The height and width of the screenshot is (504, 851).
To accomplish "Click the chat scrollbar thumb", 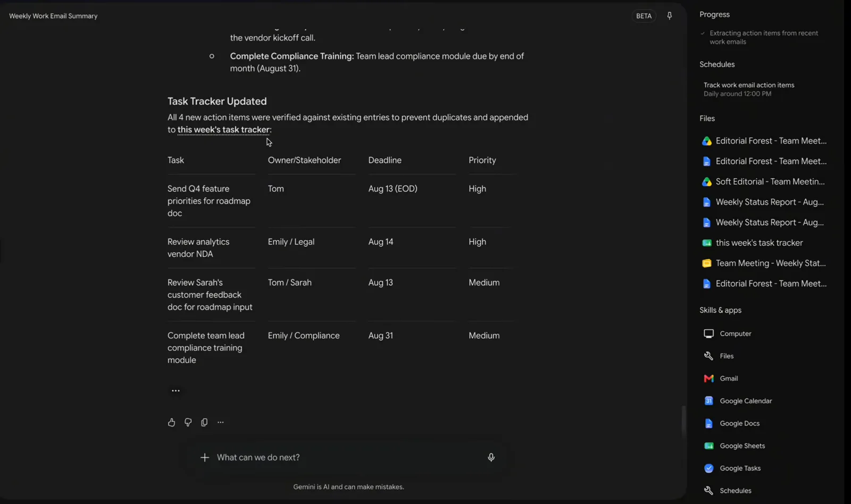I will pos(683,421).
